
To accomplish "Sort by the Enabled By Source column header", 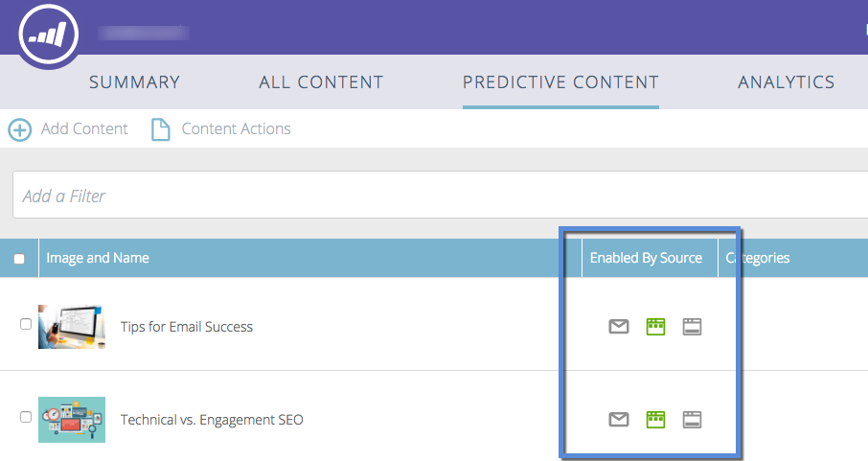I will coord(646,258).
